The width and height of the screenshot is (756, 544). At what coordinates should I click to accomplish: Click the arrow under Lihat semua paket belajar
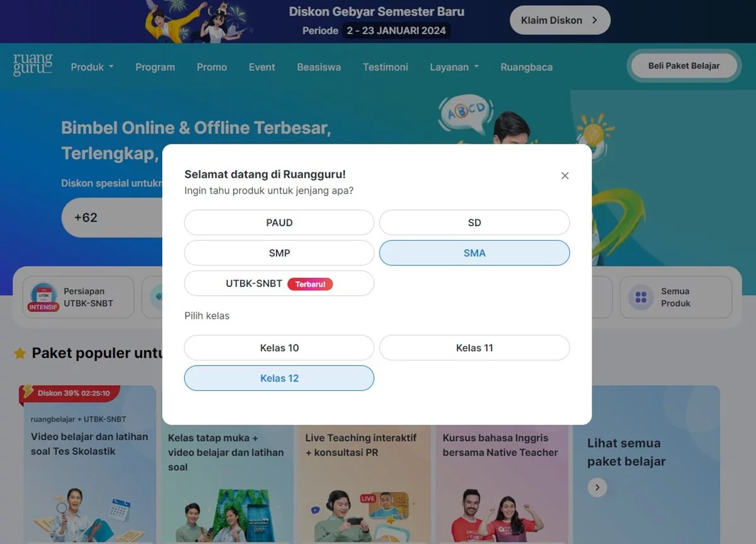[x=597, y=487]
